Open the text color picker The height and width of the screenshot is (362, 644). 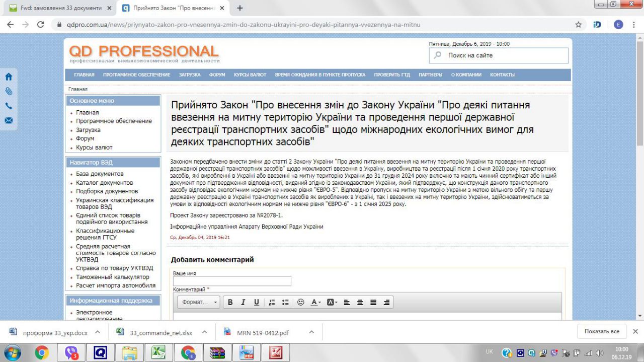point(315,302)
